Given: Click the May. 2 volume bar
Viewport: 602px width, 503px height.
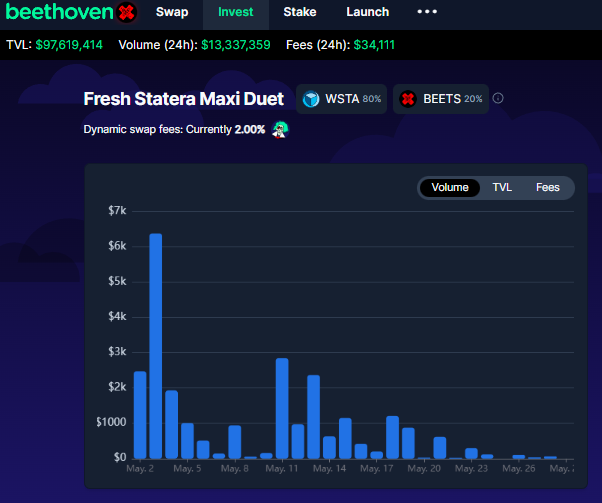Looking at the screenshot, I should 140,415.
